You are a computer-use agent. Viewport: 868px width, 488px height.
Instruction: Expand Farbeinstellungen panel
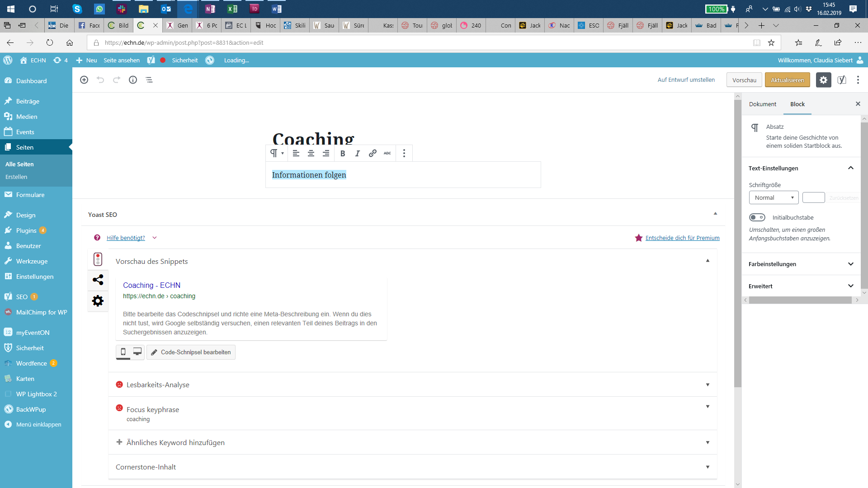coord(801,264)
